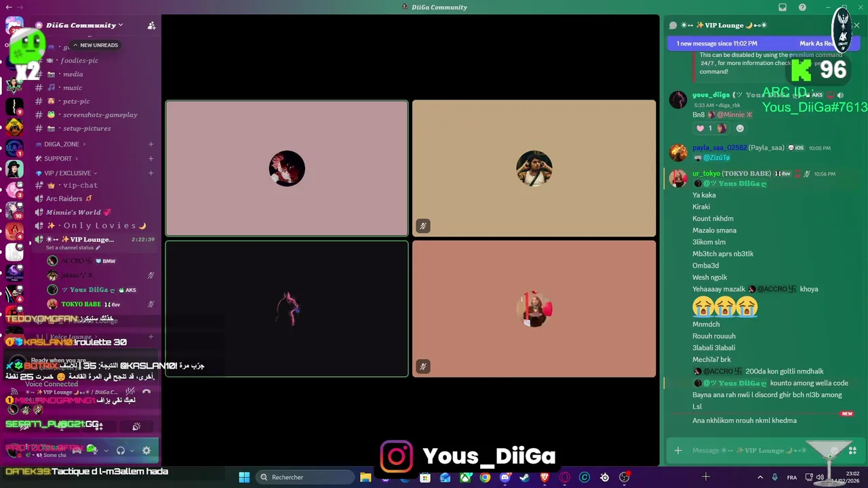Open the soundboard icon in voice panel
This screenshot has height=488, width=868.
pos(136,426)
